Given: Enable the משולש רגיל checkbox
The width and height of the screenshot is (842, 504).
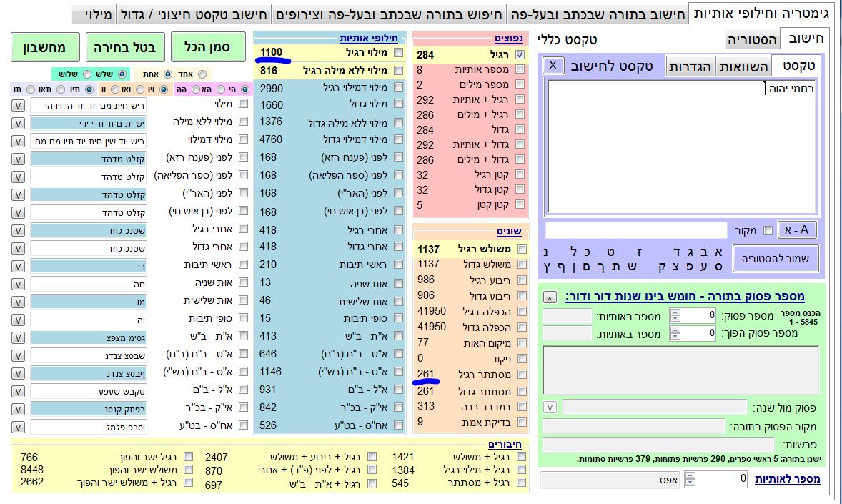Looking at the screenshot, I should click(521, 249).
